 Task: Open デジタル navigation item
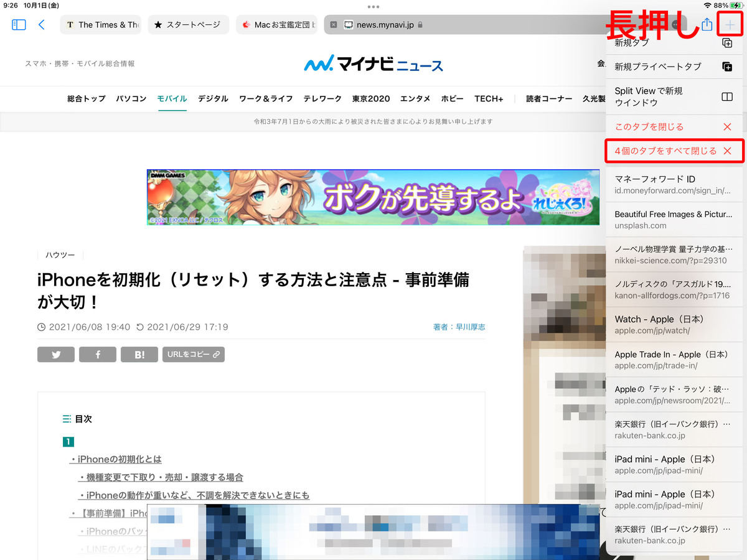click(x=213, y=99)
